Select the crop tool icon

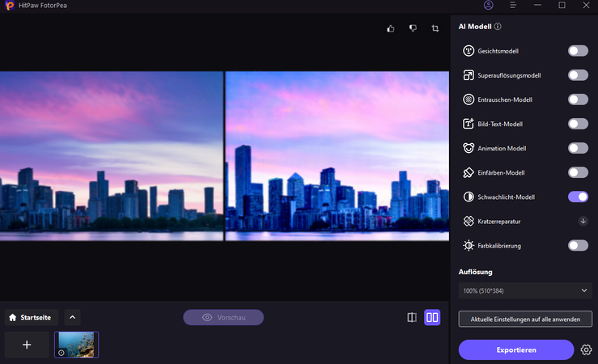[x=435, y=28]
